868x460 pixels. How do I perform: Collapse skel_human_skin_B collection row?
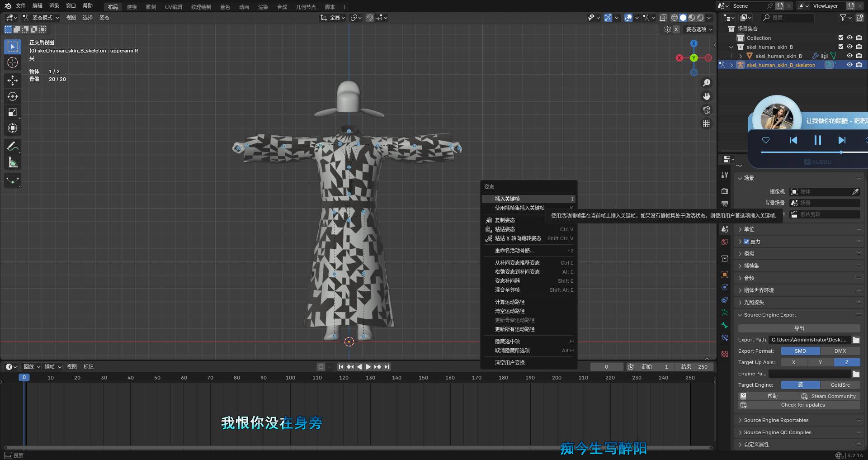pyautogui.click(x=731, y=47)
